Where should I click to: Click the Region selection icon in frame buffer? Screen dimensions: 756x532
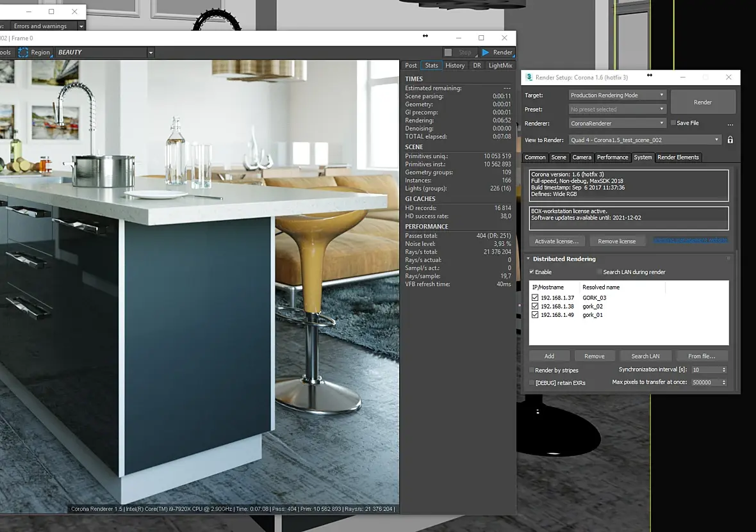[x=23, y=52]
